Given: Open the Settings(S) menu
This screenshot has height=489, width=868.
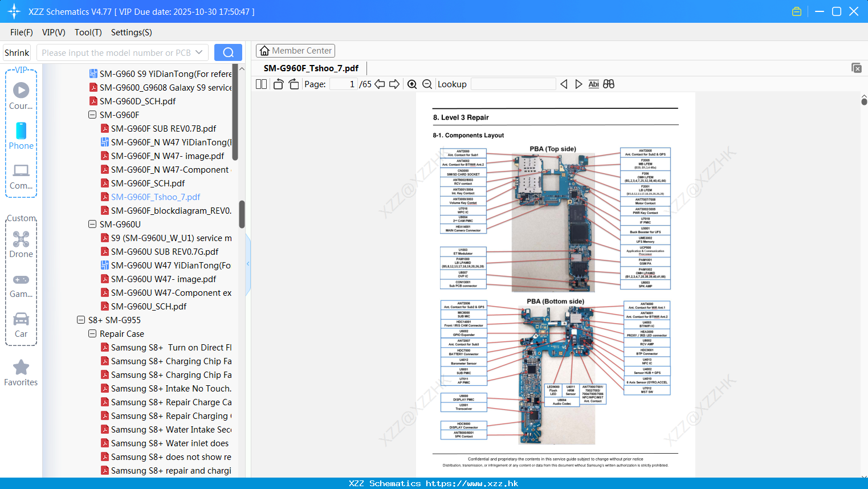Looking at the screenshot, I should [132, 32].
